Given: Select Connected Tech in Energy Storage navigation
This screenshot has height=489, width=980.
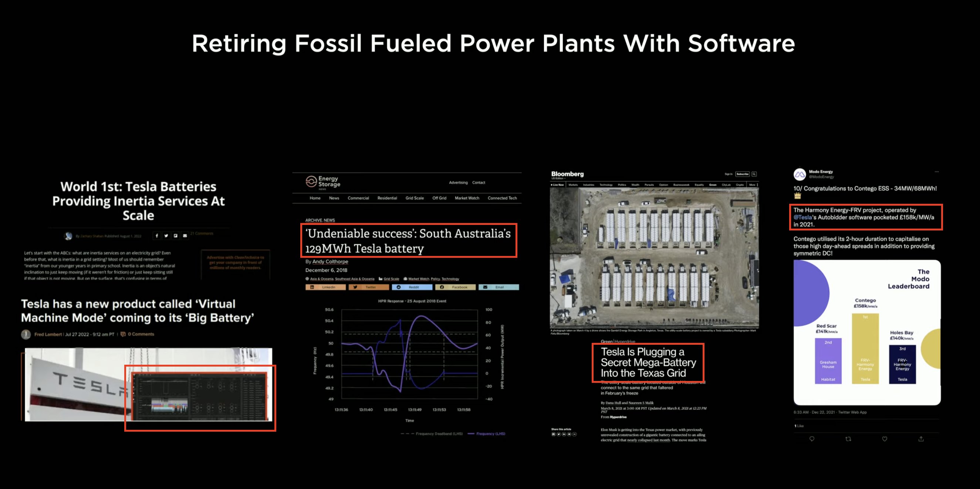Looking at the screenshot, I should click(x=502, y=198).
